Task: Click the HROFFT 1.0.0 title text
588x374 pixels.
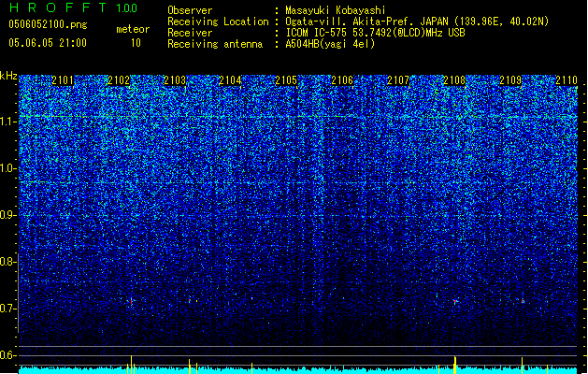Action: tap(73, 7)
